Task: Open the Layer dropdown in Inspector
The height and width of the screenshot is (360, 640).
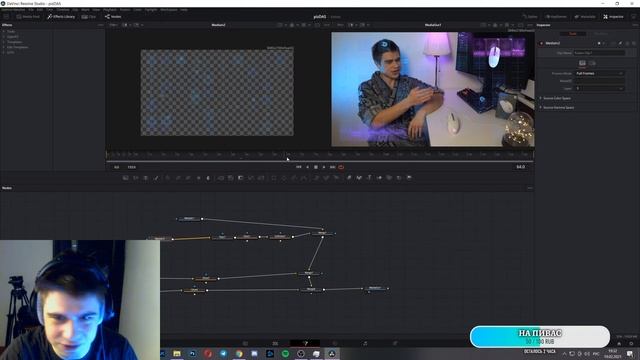Action: click(600, 89)
